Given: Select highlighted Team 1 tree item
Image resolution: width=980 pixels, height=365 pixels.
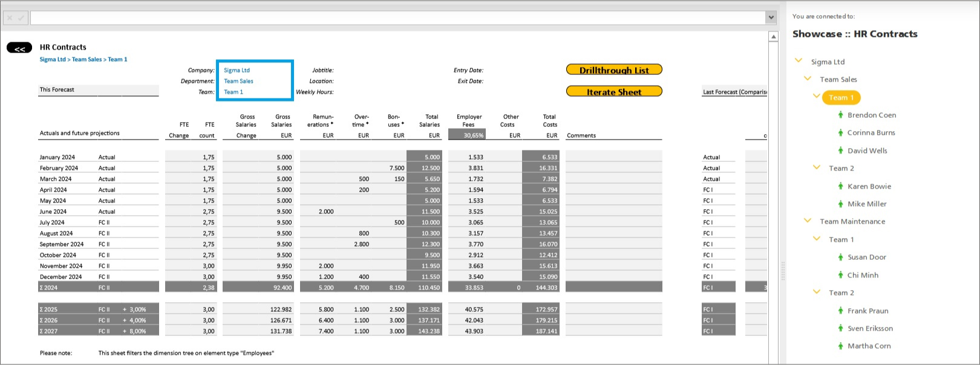Looking at the screenshot, I should click(841, 97).
